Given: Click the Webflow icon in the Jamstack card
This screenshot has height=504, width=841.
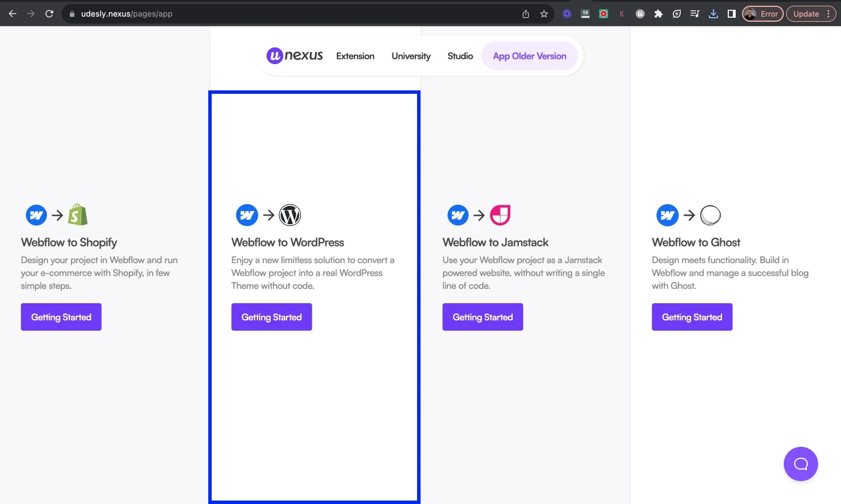Looking at the screenshot, I should [458, 215].
